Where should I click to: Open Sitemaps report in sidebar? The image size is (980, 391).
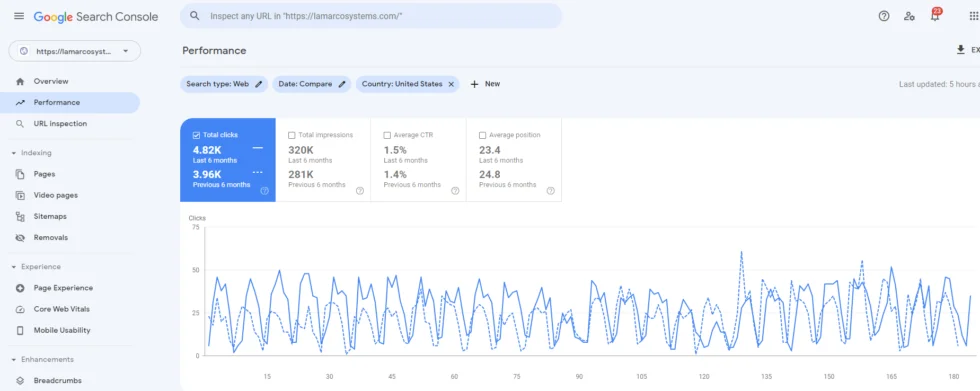tap(70, 217)
